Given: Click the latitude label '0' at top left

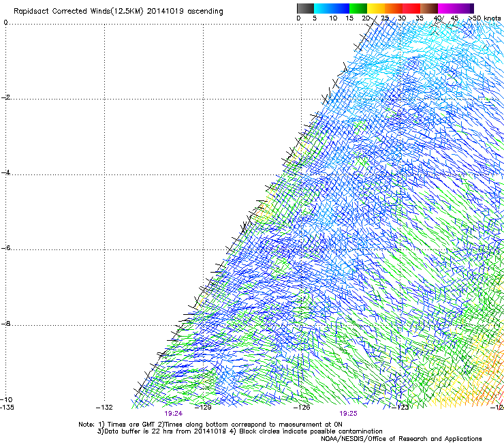Looking at the screenshot, I should pyautogui.click(x=5, y=22).
